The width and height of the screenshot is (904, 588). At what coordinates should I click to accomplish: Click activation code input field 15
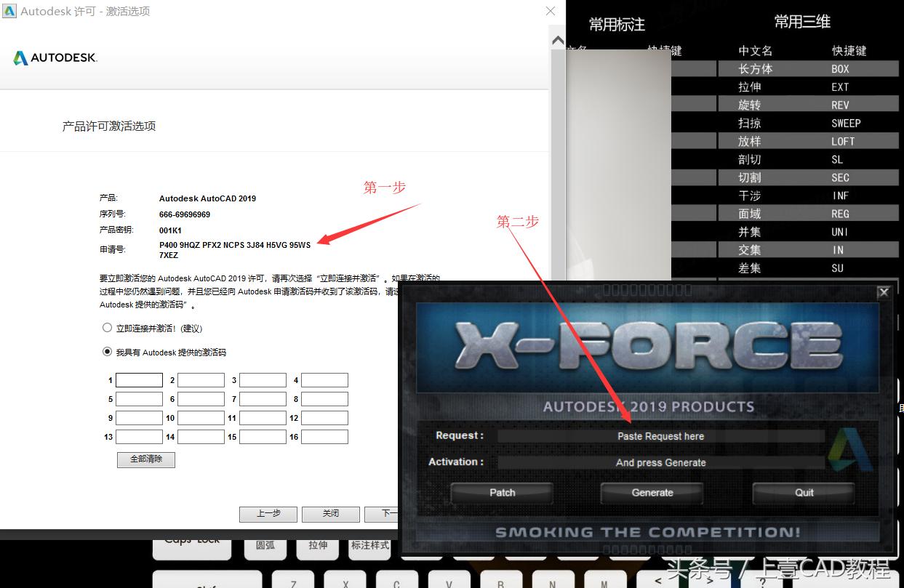[263, 437]
